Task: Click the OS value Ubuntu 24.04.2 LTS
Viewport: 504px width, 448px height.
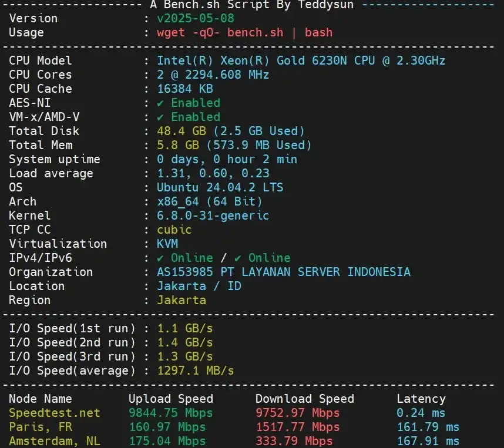Action: tap(220, 187)
